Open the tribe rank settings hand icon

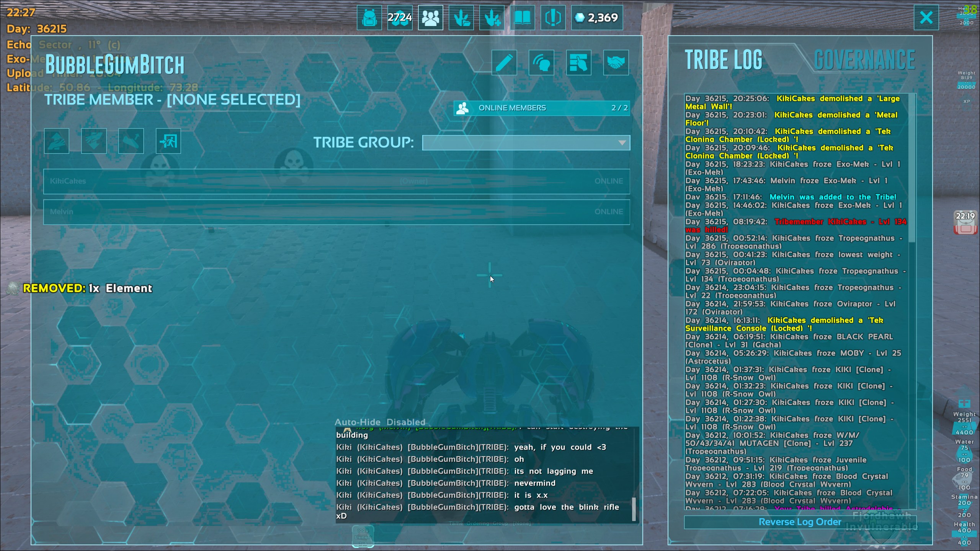578,62
